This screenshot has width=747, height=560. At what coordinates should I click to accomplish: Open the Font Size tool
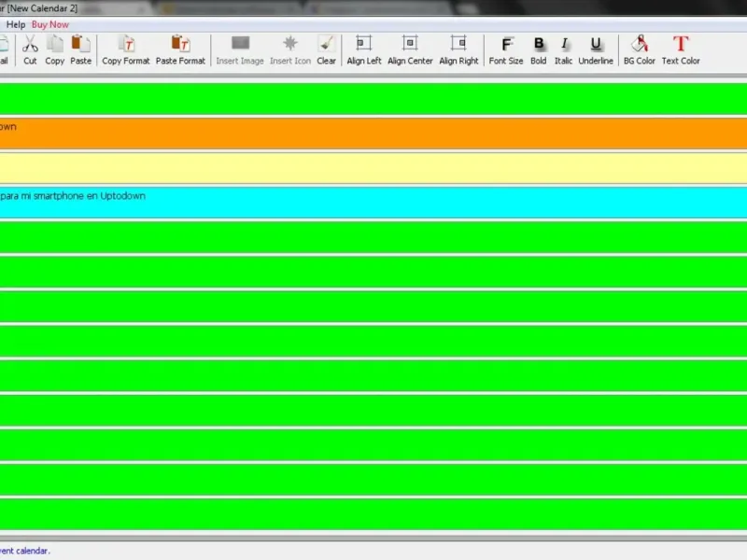pyautogui.click(x=506, y=49)
